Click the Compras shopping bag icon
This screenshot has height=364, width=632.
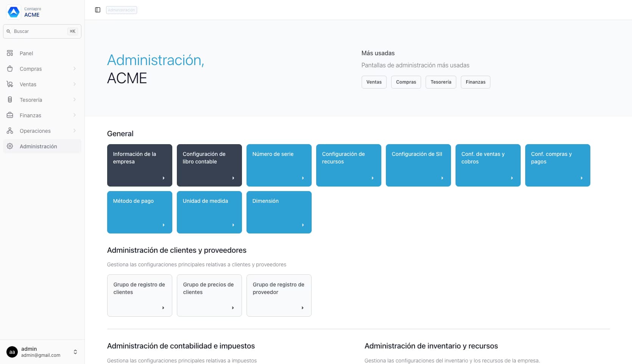click(10, 68)
